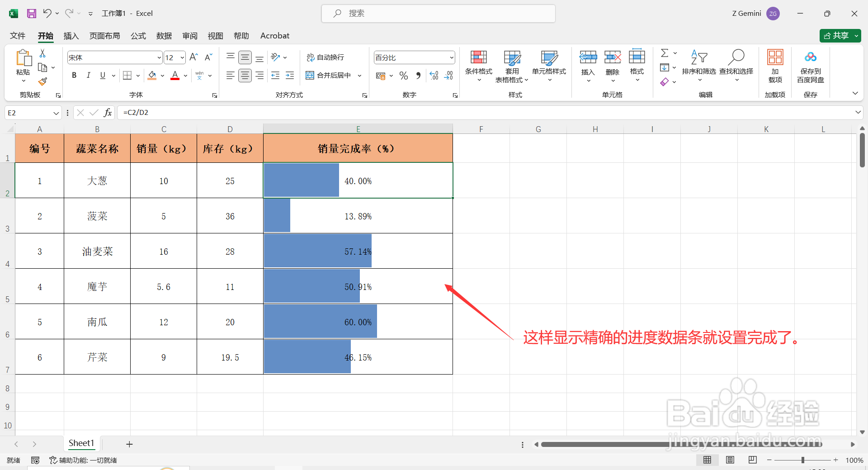
Task: Click the font color A swatch
Action: (x=175, y=76)
